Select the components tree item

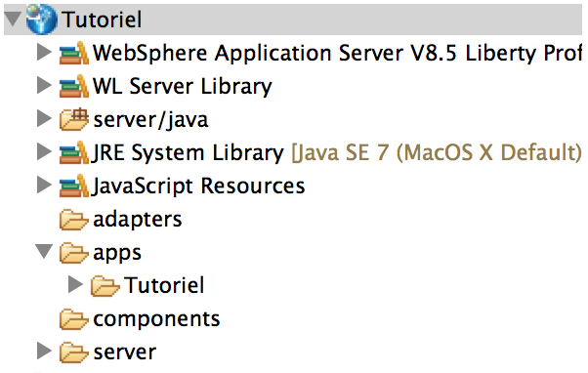(x=140, y=319)
